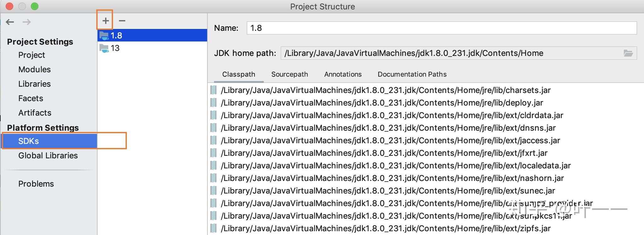Open the Annotations tab
644x235 pixels.
[x=343, y=74]
